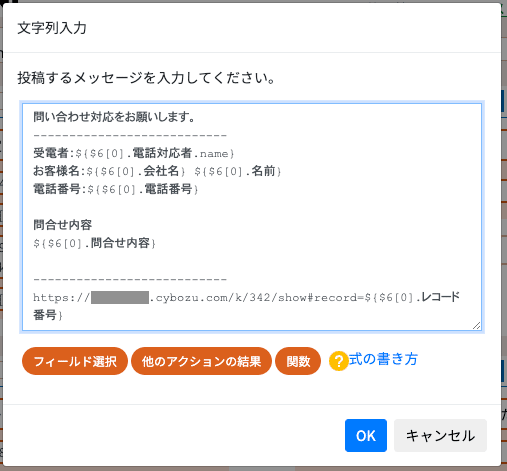
Task: Click the message textarea resize handle
Action: (x=476, y=326)
